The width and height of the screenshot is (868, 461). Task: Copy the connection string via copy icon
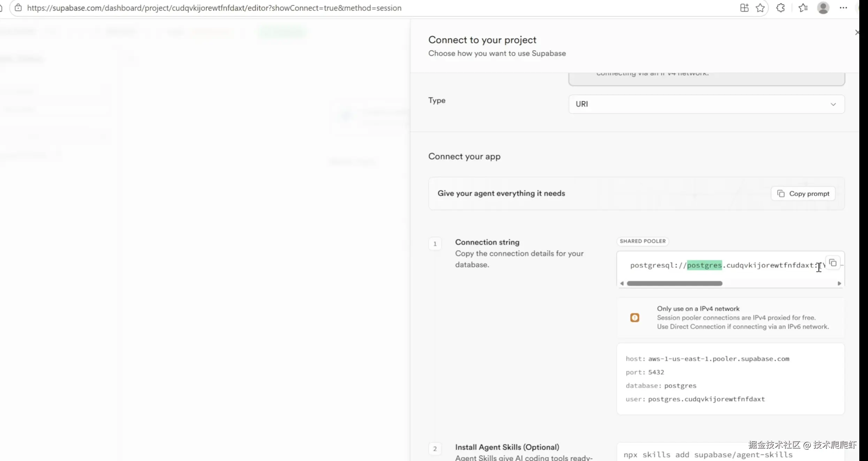point(833,263)
